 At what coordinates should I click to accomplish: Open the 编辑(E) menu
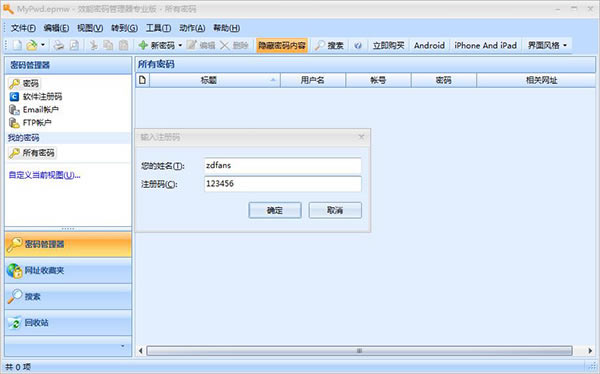tap(56, 28)
